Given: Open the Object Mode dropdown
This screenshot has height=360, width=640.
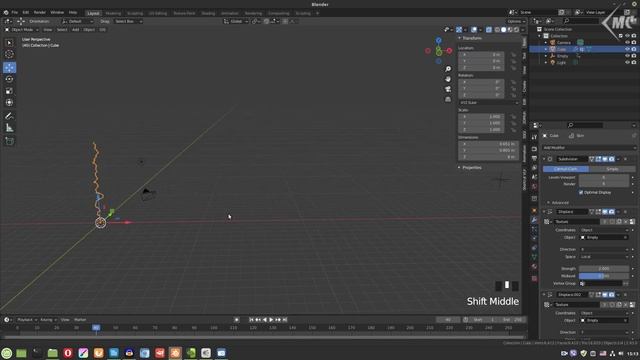Looking at the screenshot, I should [x=22, y=30].
